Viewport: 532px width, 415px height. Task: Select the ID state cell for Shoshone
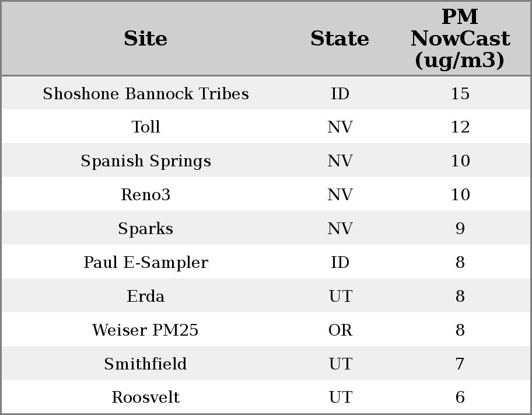[340, 94]
